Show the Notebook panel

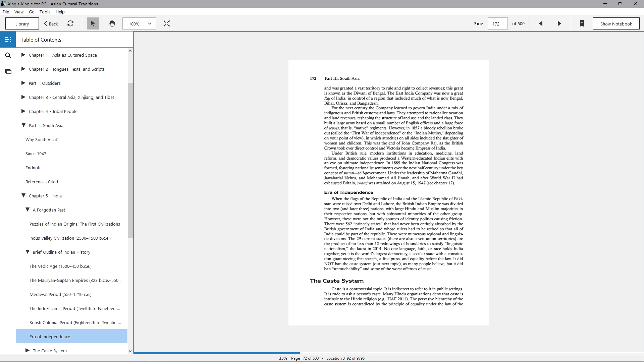[x=616, y=23]
